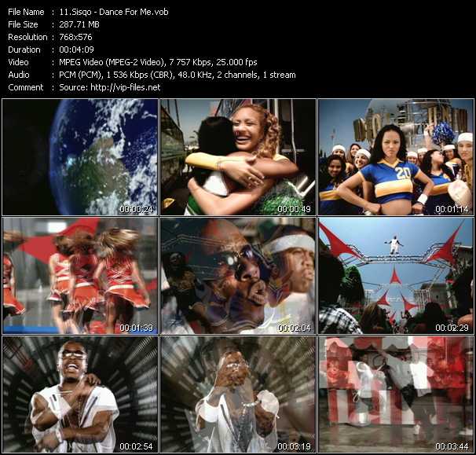Select the final thumbnail stamped 00:03:44

396,394
